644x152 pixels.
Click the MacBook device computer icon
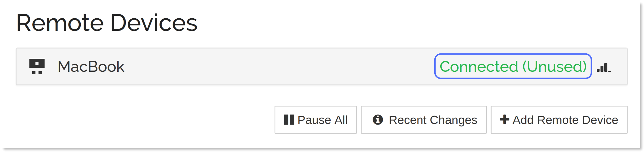[37, 67]
